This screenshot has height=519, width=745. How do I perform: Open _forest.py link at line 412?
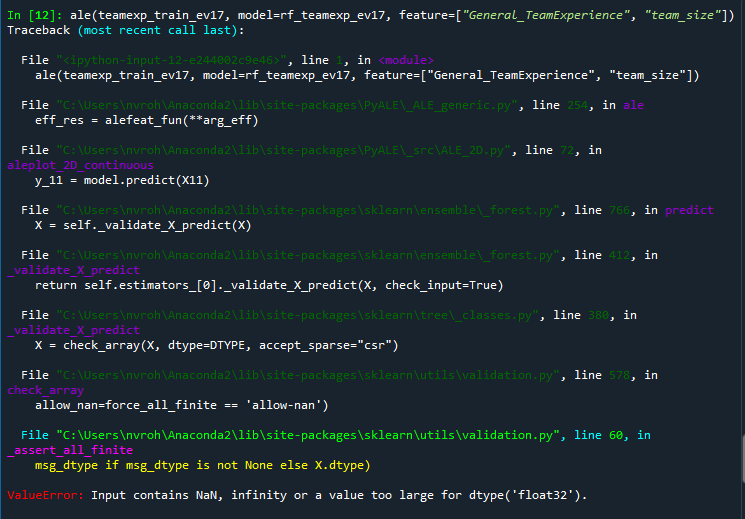(308, 255)
